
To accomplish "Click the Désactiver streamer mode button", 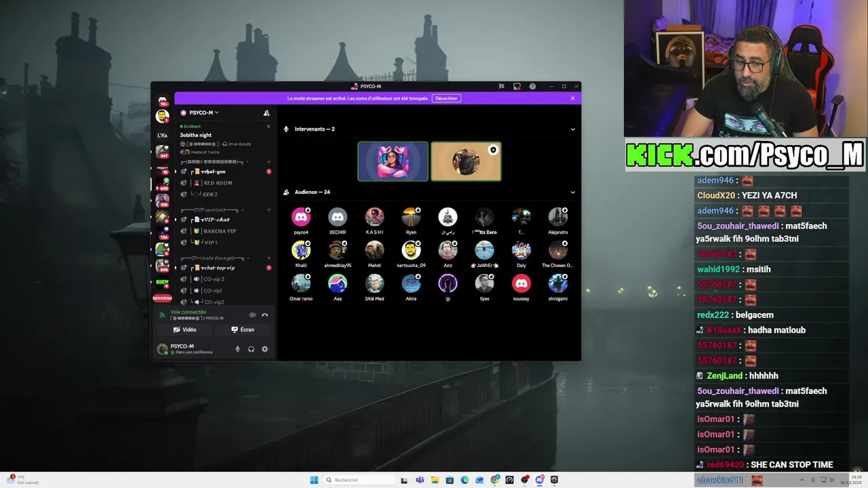I will pyautogui.click(x=446, y=98).
